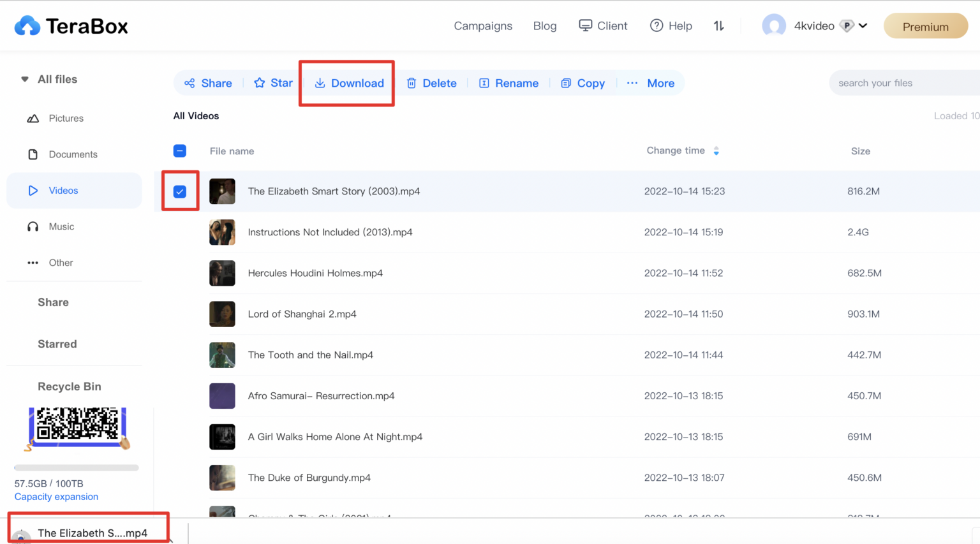Screen dimensions: 980x544
Task: Open the Capacity expansion link
Action: (x=56, y=497)
